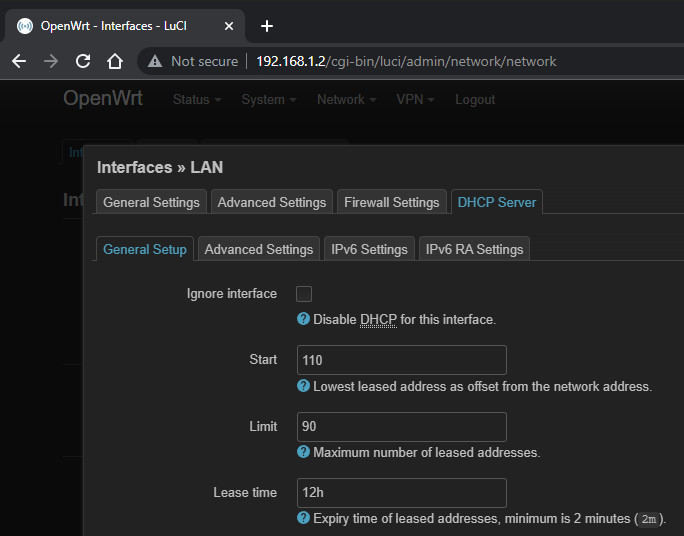Open a new browser tab
The image size is (684, 536).
[x=267, y=26]
